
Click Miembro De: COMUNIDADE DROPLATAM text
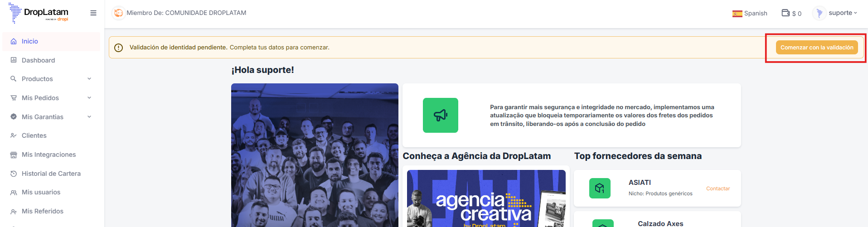coord(186,13)
